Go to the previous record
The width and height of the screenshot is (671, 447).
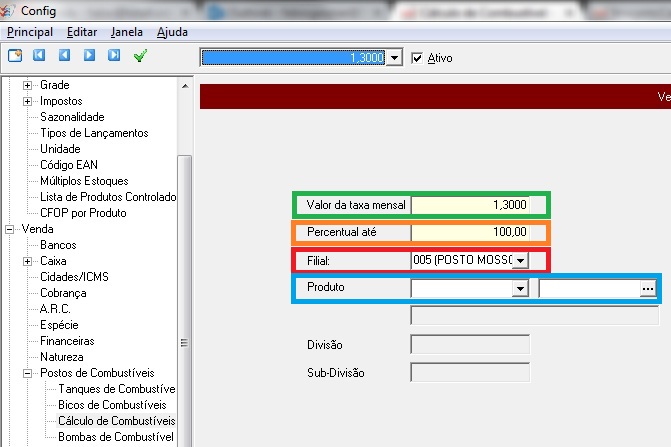[x=65, y=55]
